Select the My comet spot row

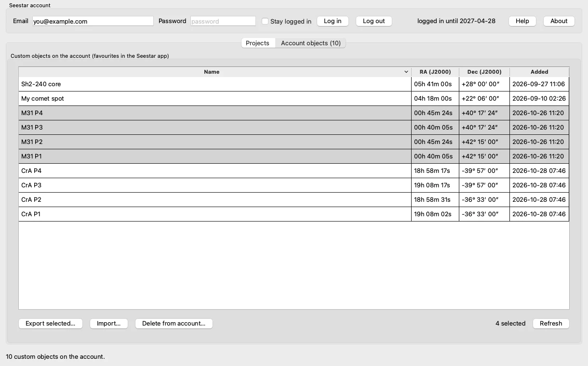pyautogui.click(x=294, y=99)
